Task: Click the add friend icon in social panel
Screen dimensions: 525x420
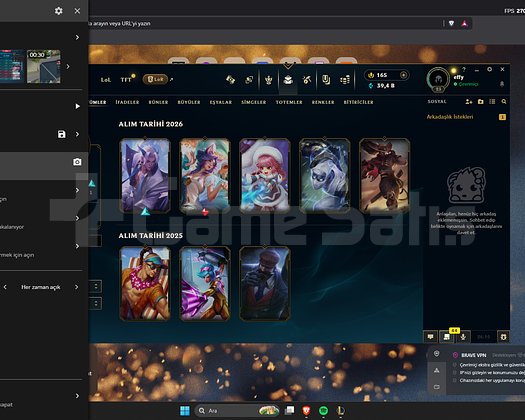Action: coord(469,101)
